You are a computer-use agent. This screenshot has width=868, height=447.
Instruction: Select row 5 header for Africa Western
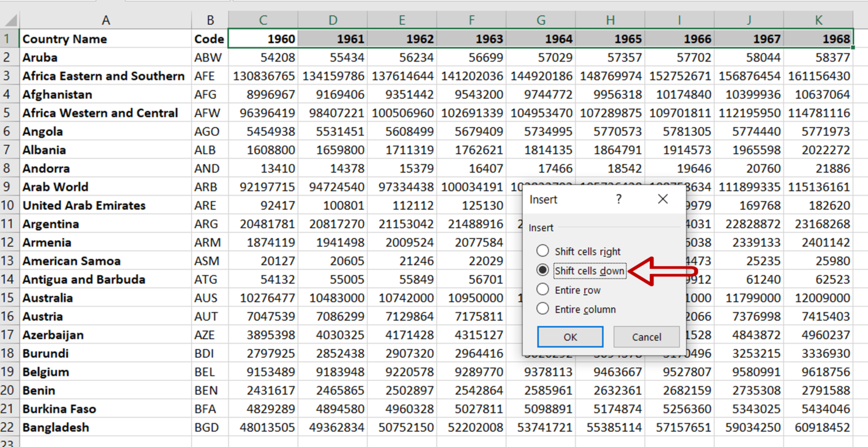click(9, 112)
